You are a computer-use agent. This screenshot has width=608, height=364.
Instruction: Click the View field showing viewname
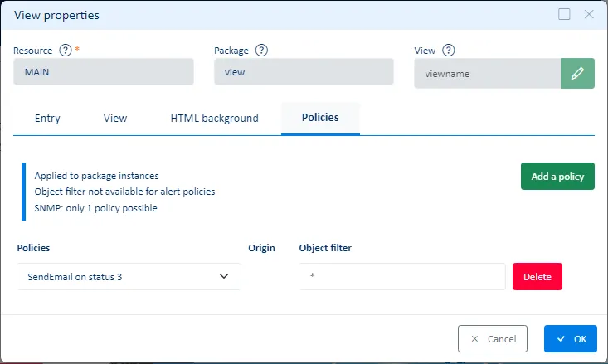(x=487, y=73)
